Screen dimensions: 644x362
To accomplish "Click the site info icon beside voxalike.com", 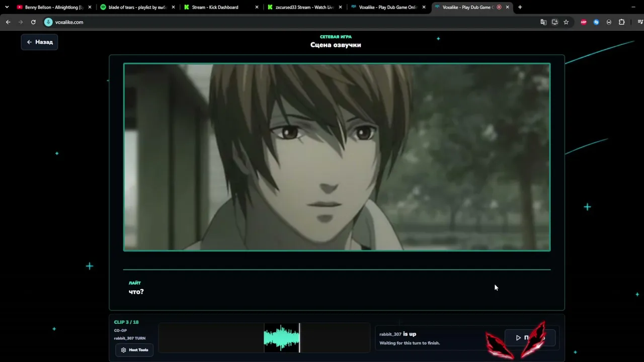I will tap(48, 22).
